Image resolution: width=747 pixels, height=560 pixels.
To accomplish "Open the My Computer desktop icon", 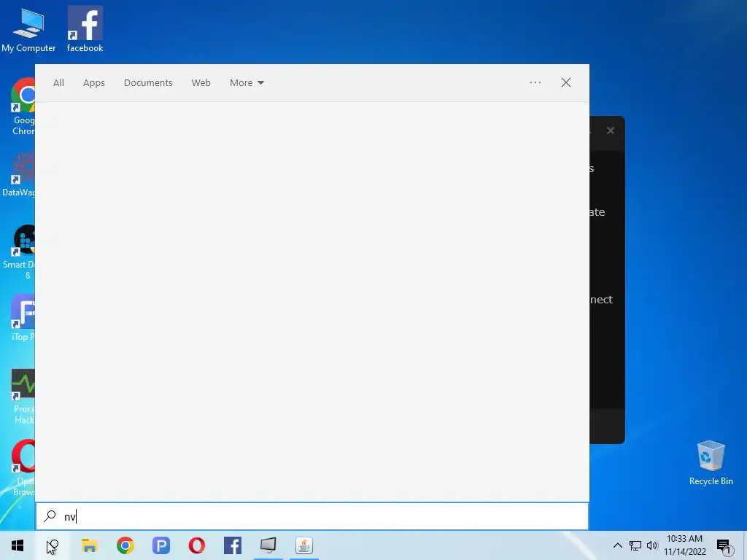I will coord(28,29).
